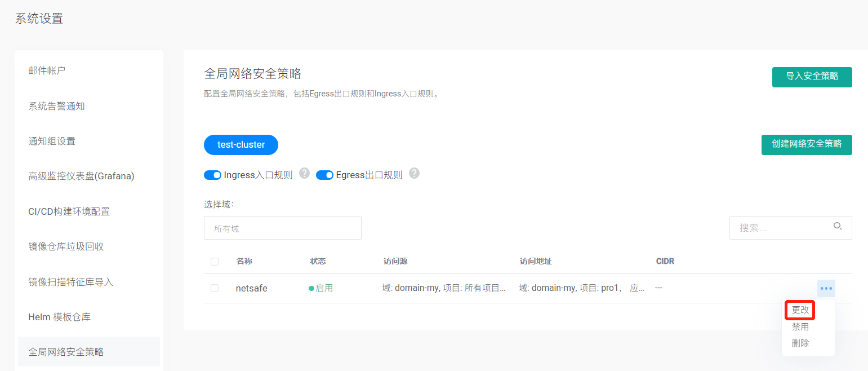
Task: Select the netsafe row checkbox
Action: [x=215, y=288]
